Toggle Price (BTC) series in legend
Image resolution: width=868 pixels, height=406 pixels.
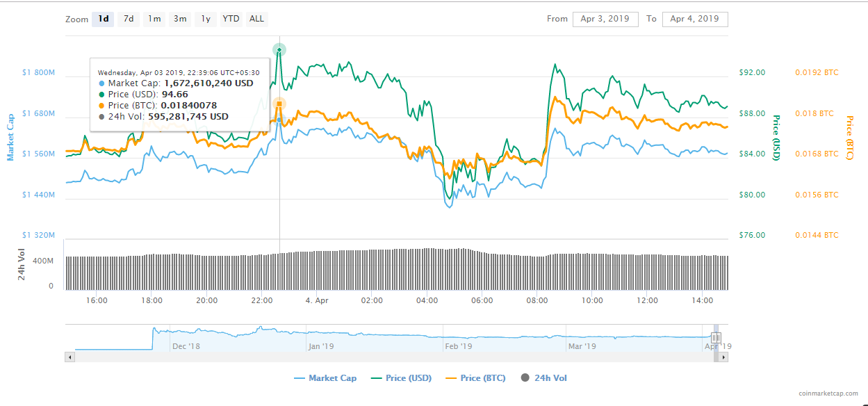pos(475,378)
